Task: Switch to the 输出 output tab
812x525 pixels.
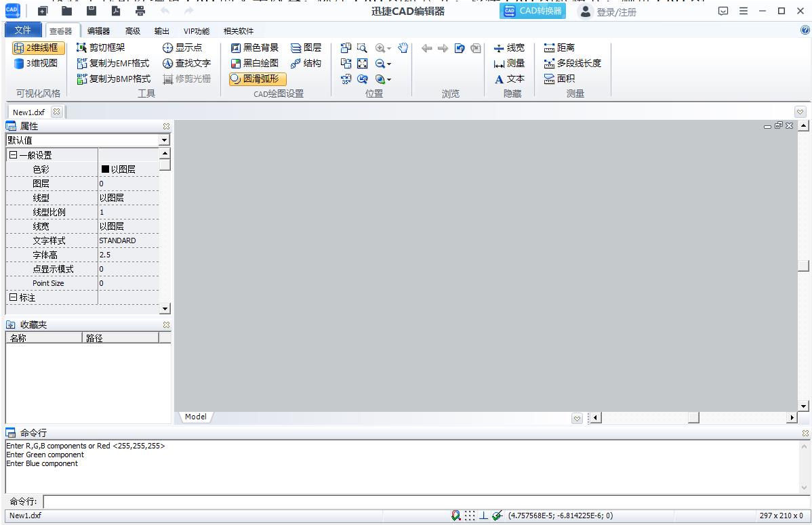Action: (x=161, y=31)
